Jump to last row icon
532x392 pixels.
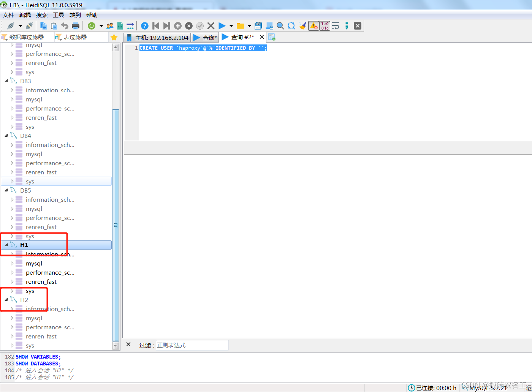(x=166, y=26)
